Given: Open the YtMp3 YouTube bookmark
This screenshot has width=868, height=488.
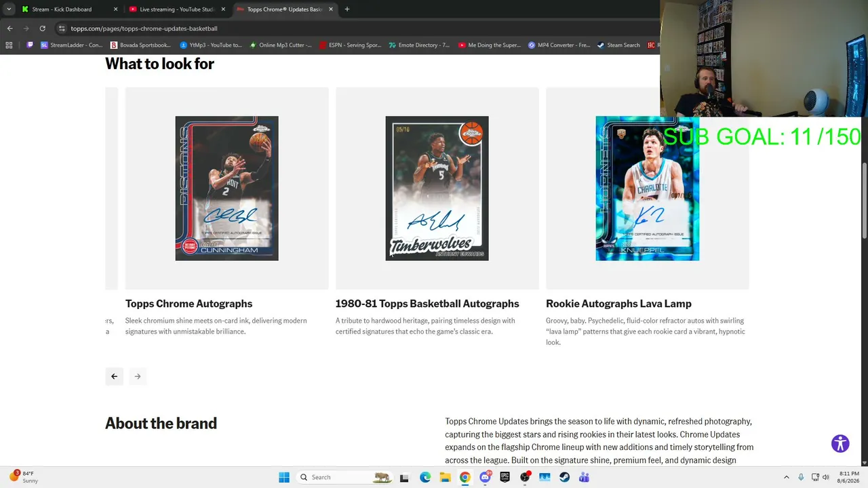Looking at the screenshot, I should click(x=211, y=45).
